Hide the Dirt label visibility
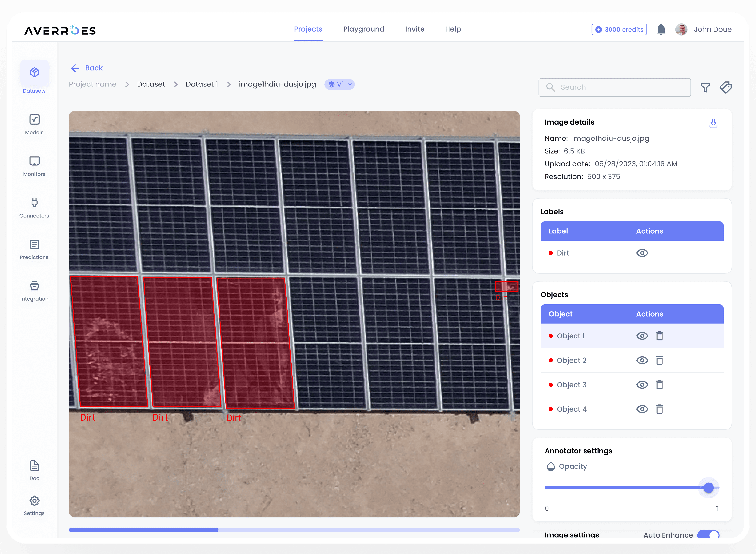This screenshot has height=554, width=756. (x=642, y=253)
